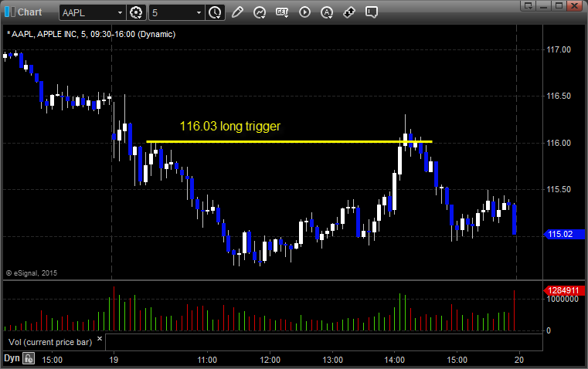Click the date 19 time axis label

click(x=114, y=360)
